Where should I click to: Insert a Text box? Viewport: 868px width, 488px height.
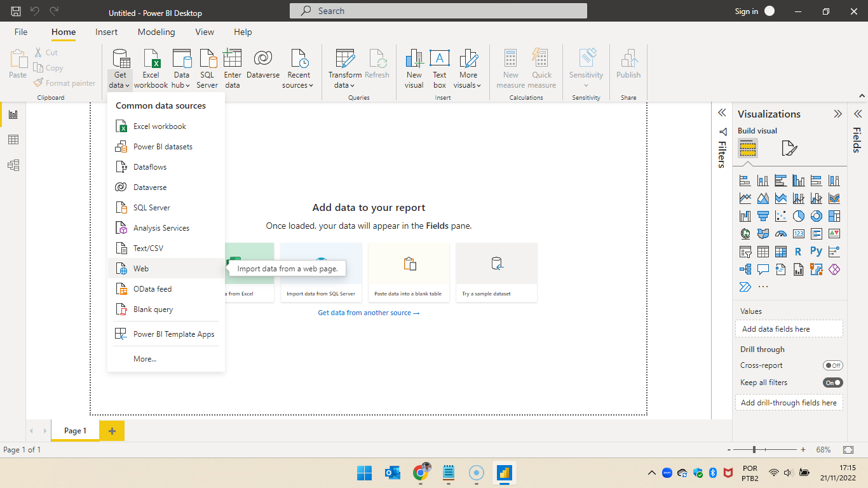click(440, 69)
